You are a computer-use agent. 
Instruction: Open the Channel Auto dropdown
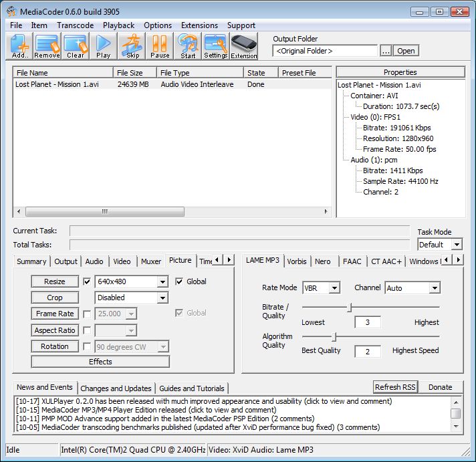coord(435,287)
